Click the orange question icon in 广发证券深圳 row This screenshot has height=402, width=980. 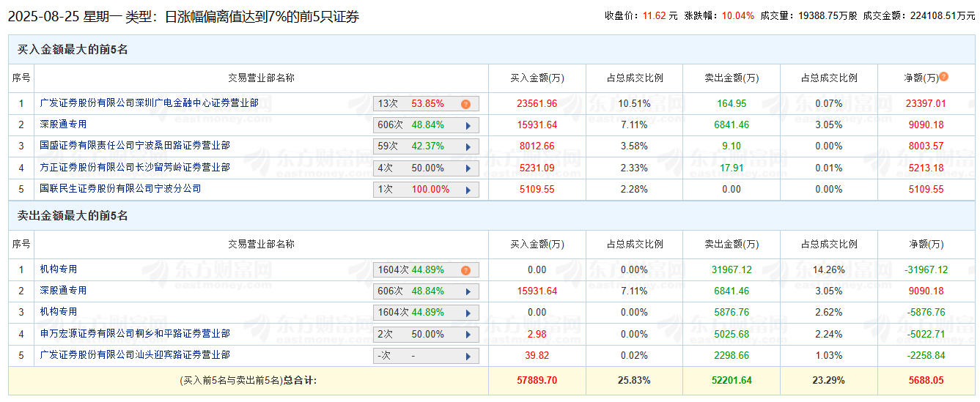pyautogui.click(x=465, y=104)
